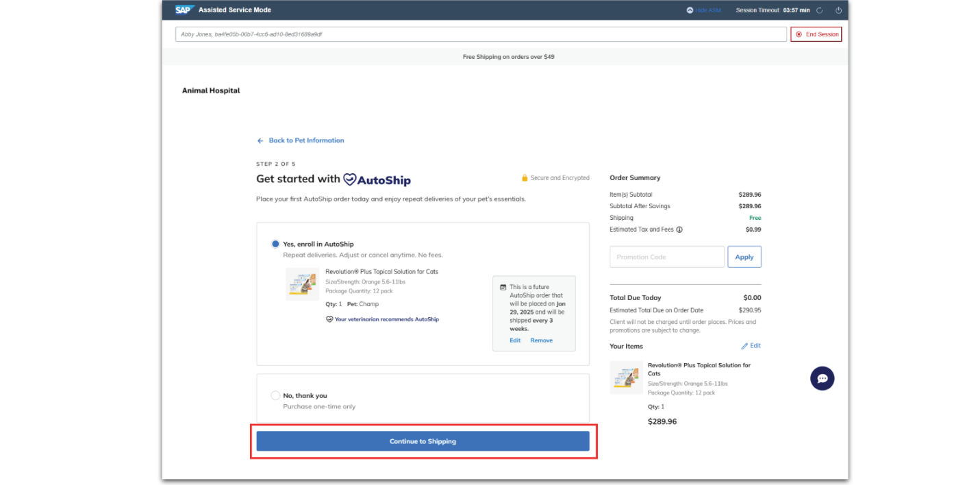Screen dimensions: 980x485
Task: Select Yes, enroll in AutoShip
Action: click(275, 244)
